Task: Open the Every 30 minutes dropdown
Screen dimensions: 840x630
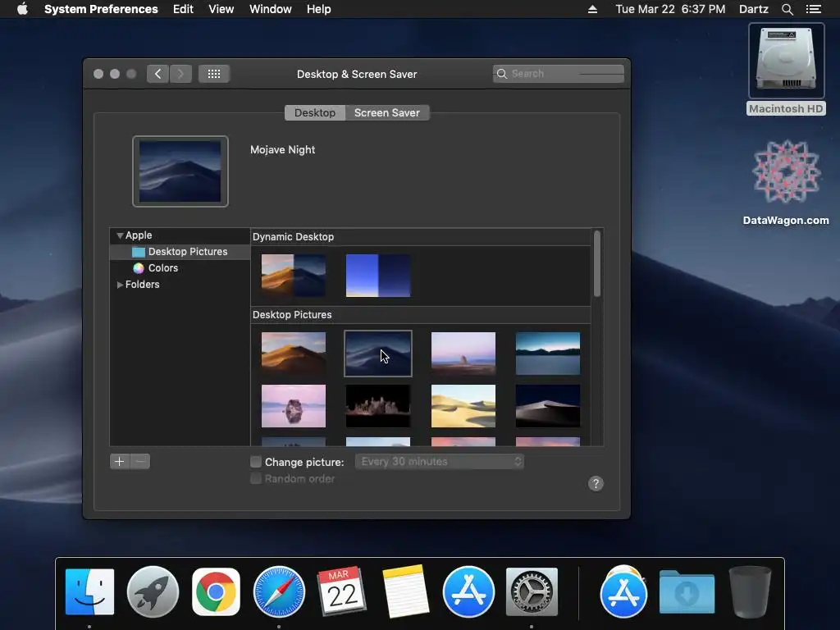Action: click(x=440, y=461)
